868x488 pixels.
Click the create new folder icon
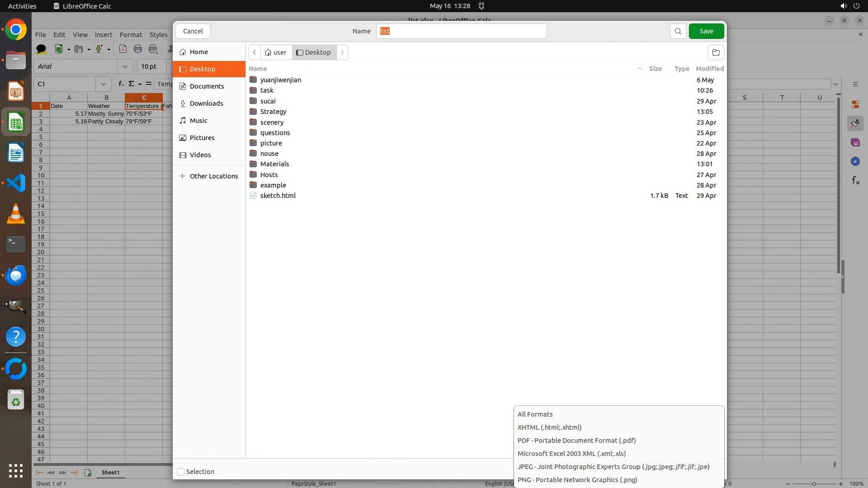pyautogui.click(x=716, y=52)
